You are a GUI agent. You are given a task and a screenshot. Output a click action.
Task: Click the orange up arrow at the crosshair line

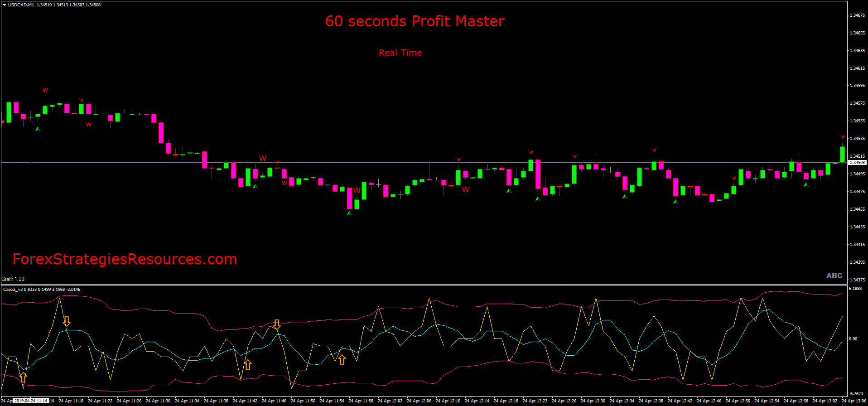[x=23, y=378]
